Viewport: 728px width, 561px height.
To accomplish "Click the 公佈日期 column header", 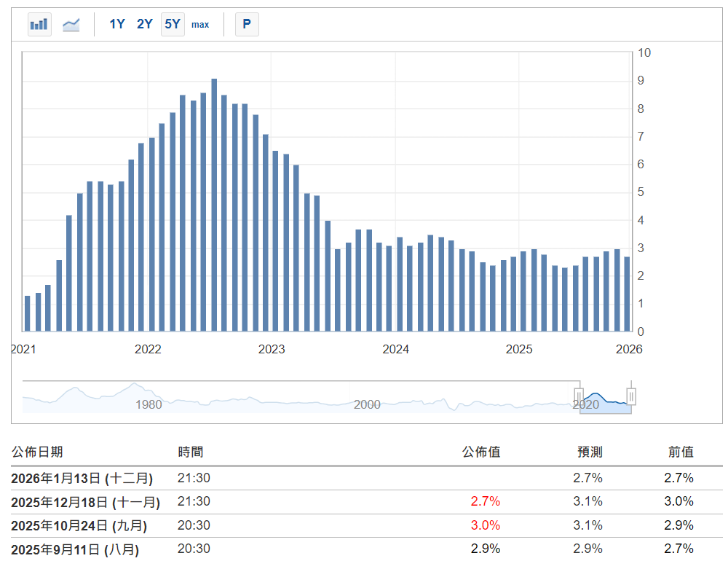I will [x=37, y=452].
